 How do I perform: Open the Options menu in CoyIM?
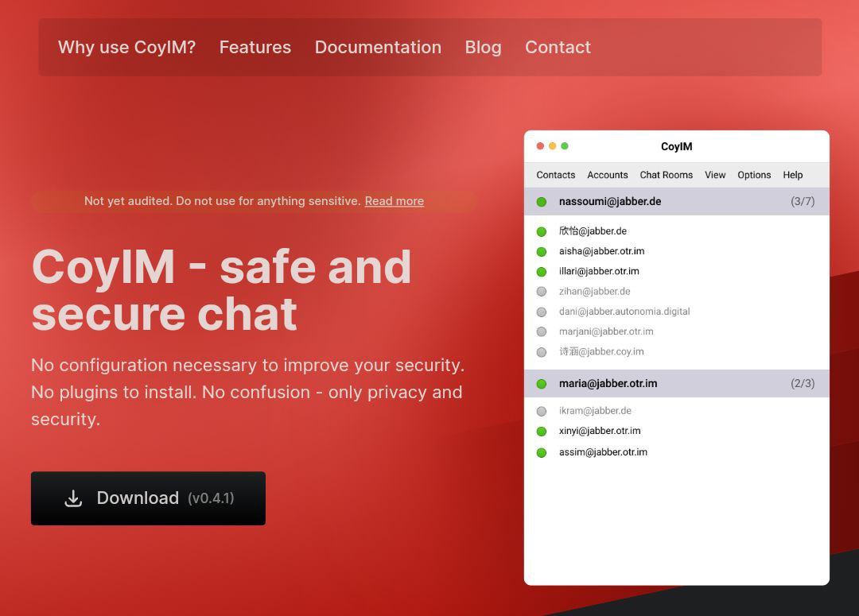pyautogui.click(x=753, y=175)
